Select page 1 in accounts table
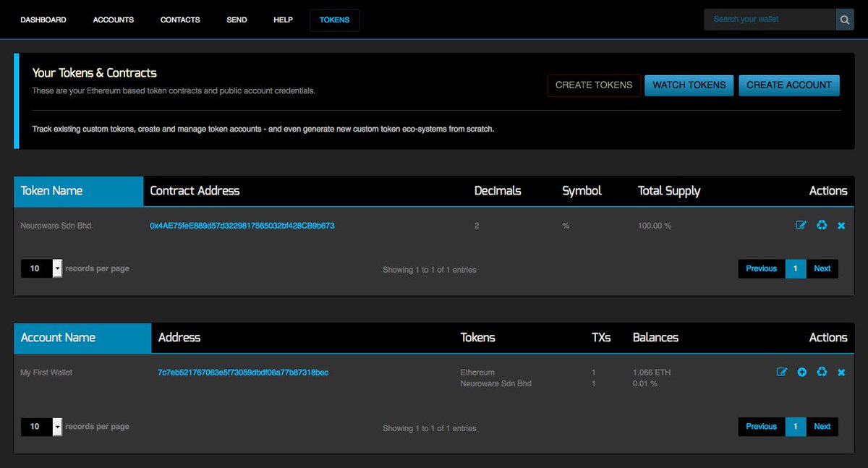This screenshot has width=868, height=468. [x=795, y=427]
